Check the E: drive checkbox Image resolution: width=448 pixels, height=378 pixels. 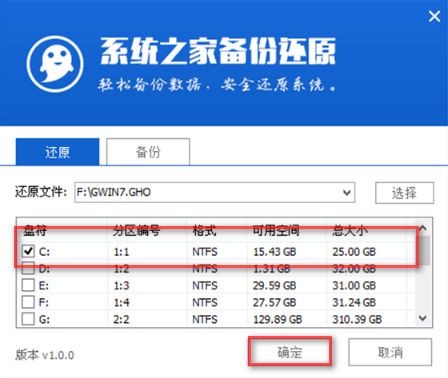tap(28, 285)
